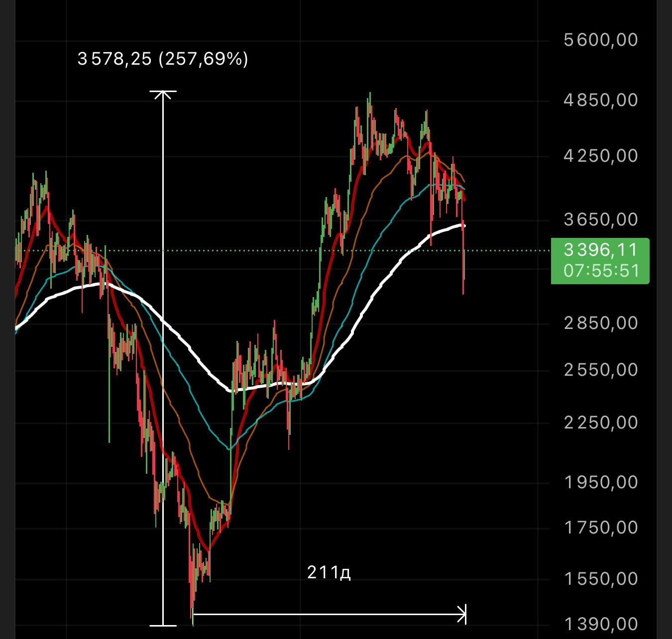
Task: Click the 4 250,00 price axis label
Action: (x=600, y=156)
